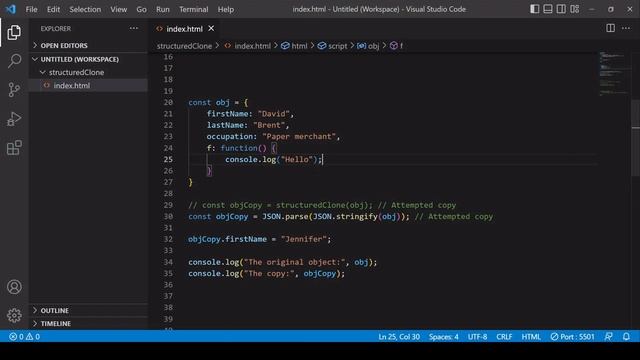640x360 pixels.
Task: Toggle the secondary side bar layout icon
Action: 561,9
